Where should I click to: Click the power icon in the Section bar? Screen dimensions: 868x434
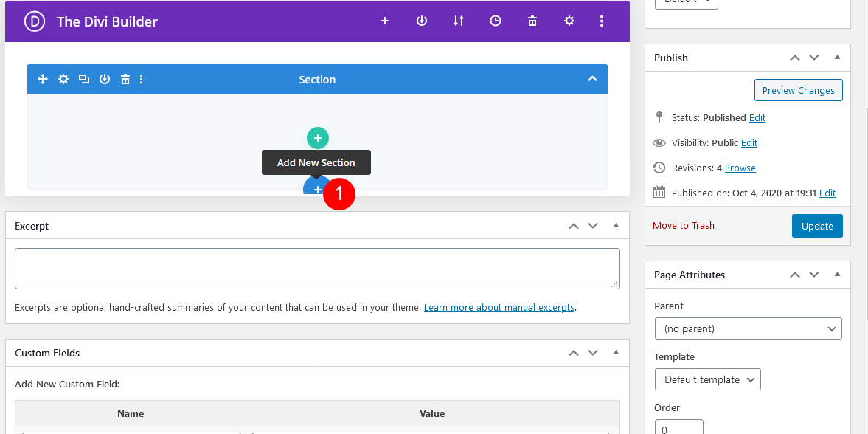click(105, 79)
